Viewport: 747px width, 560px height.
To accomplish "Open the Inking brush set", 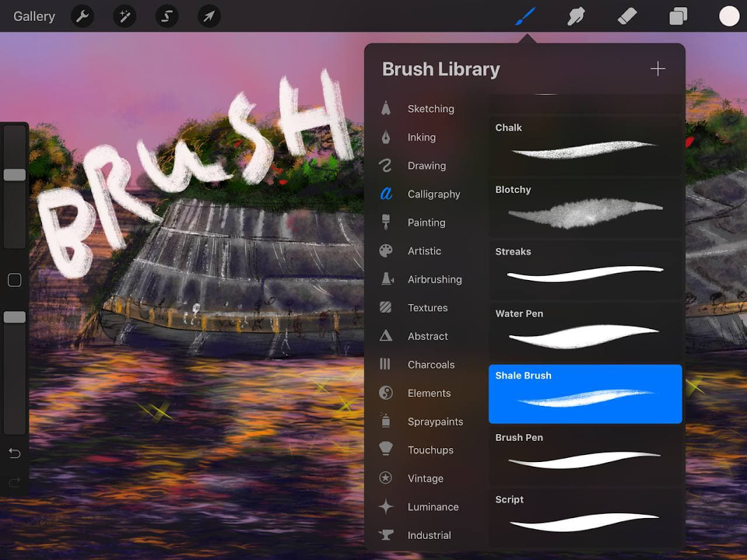I will click(421, 137).
